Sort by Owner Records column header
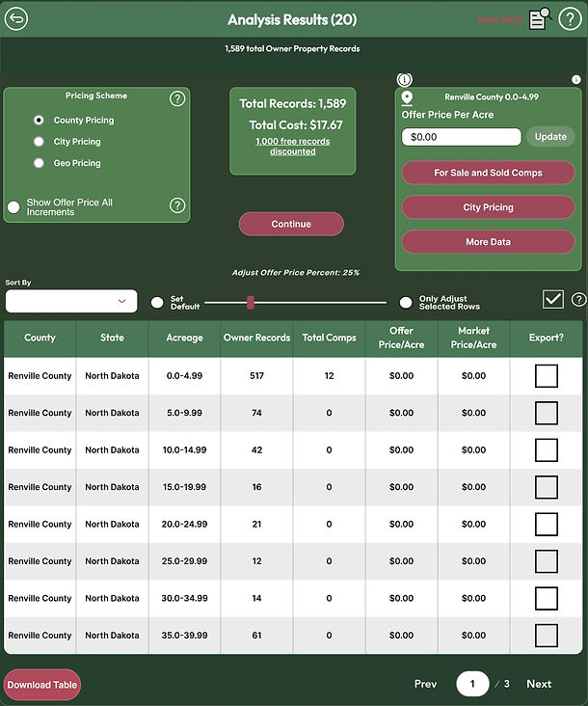Screen dimensions: 588x706 click(256, 338)
